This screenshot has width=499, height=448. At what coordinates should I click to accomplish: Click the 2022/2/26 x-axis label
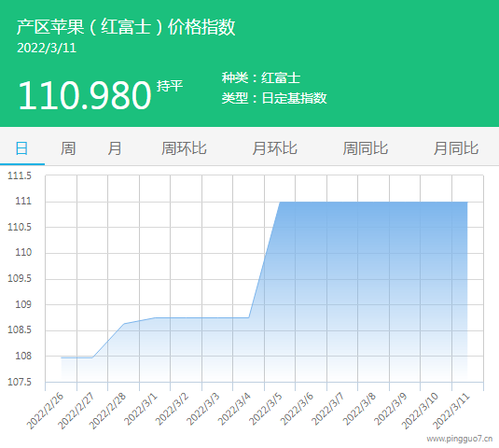[x=45, y=411]
